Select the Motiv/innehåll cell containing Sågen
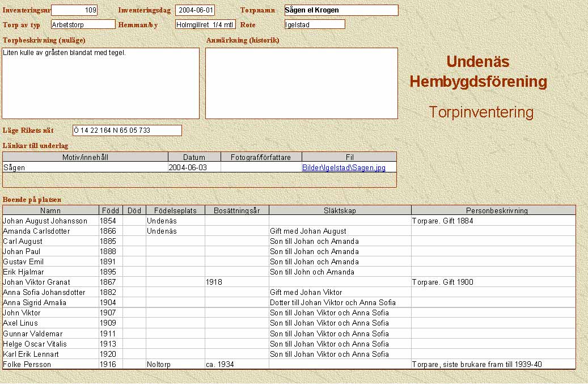This screenshot has height=384, width=588. pyautogui.click(x=85, y=168)
